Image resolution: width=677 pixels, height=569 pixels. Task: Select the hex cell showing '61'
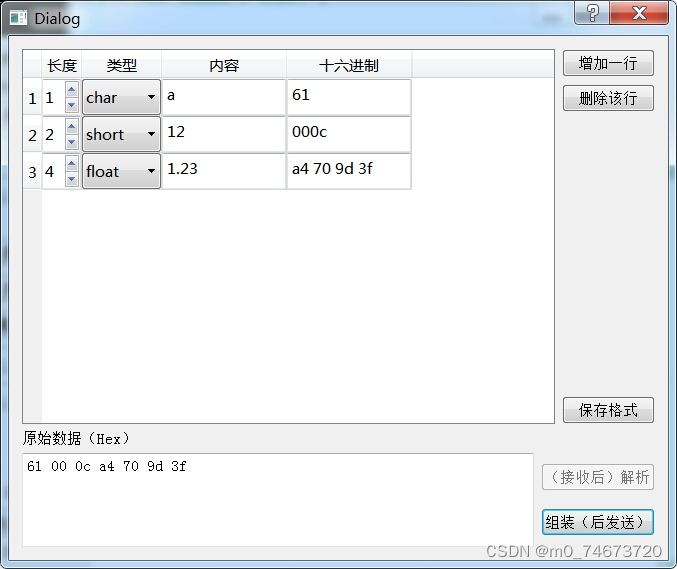[349, 97]
